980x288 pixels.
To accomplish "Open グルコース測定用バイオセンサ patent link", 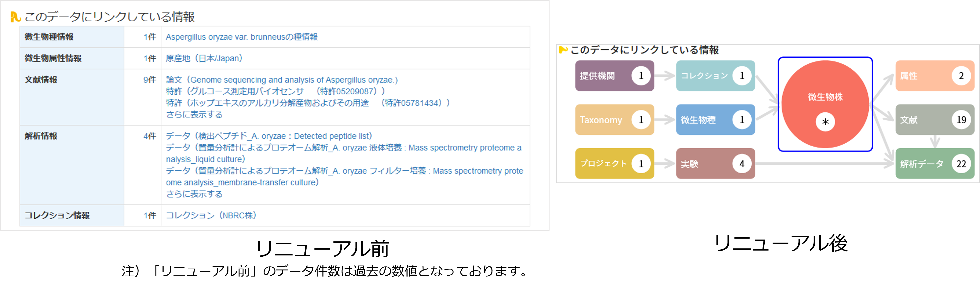I will click(275, 91).
